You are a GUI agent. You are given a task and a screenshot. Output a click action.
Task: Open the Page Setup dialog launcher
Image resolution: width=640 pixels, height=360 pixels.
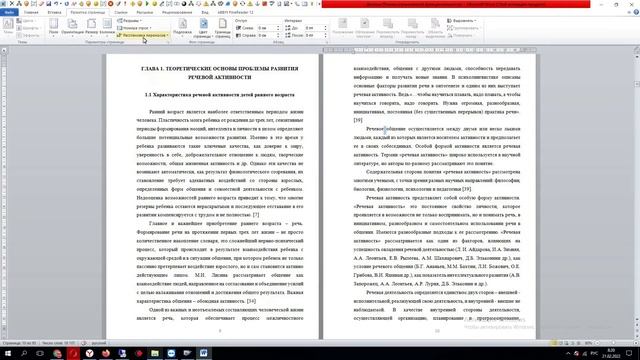168,42
